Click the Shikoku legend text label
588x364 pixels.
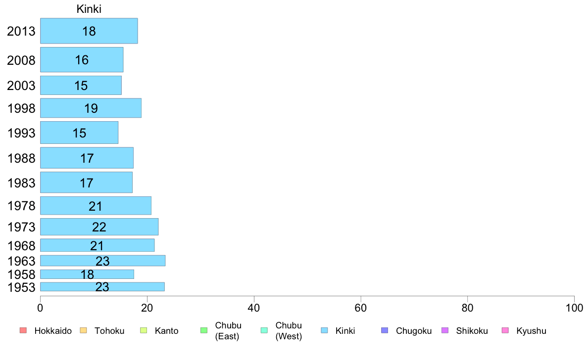click(x=472, y=331)
